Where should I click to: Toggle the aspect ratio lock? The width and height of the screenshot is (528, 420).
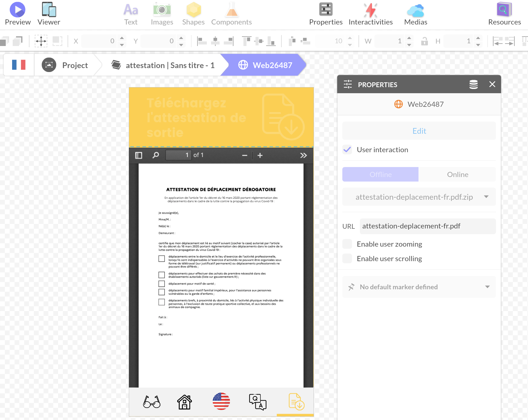coord(425,41)
